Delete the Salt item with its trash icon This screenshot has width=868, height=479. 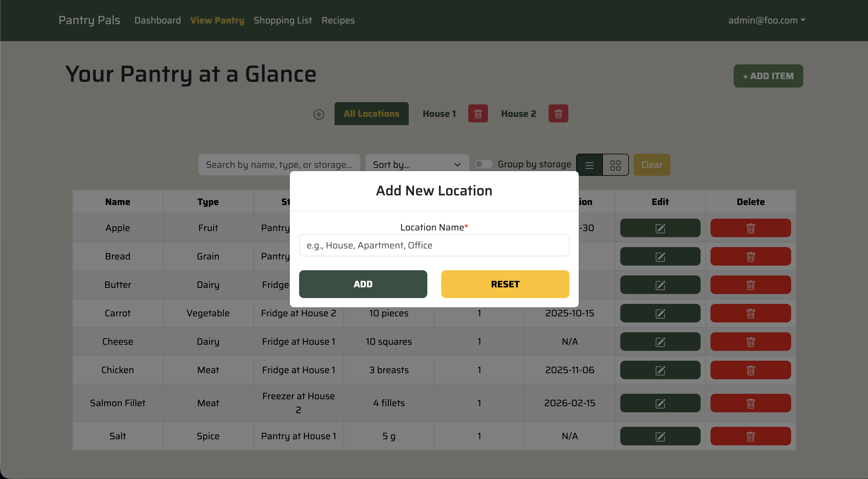click(x=751, y=436)
